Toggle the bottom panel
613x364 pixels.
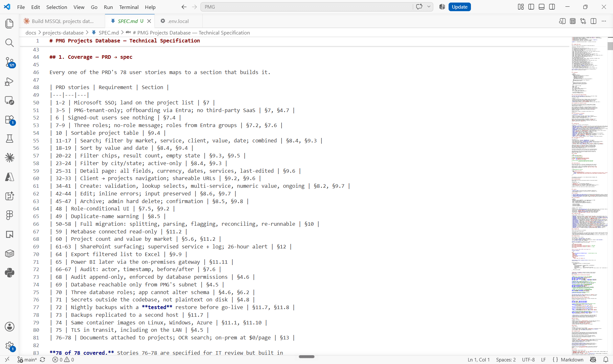(x=541, y=7)
